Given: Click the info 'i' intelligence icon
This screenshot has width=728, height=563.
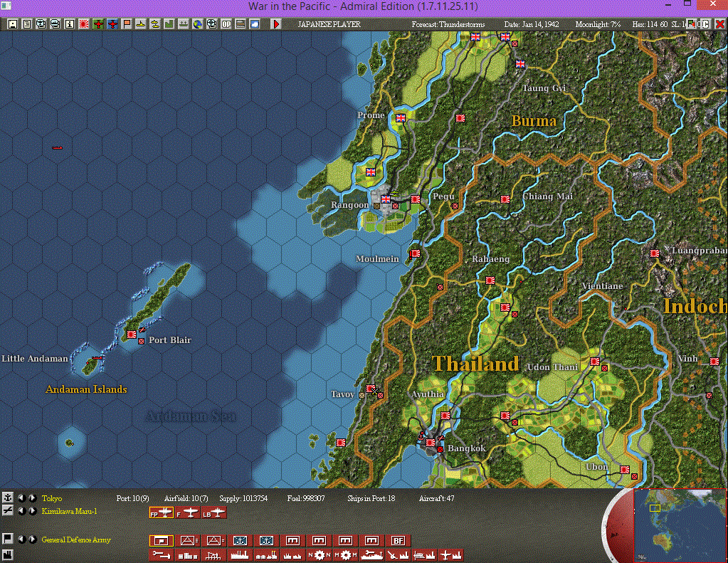Looking at the screenshot, I should coord(70,24).
